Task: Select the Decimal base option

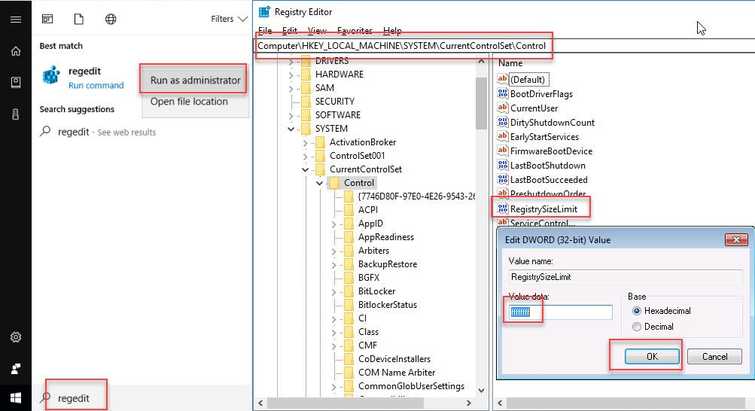Action: [x=637, y=327]
